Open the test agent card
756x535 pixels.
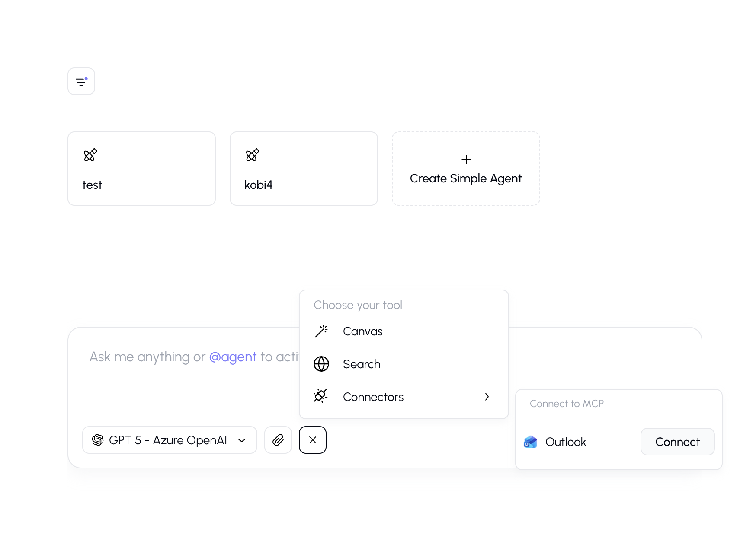(x=141, y=169)
